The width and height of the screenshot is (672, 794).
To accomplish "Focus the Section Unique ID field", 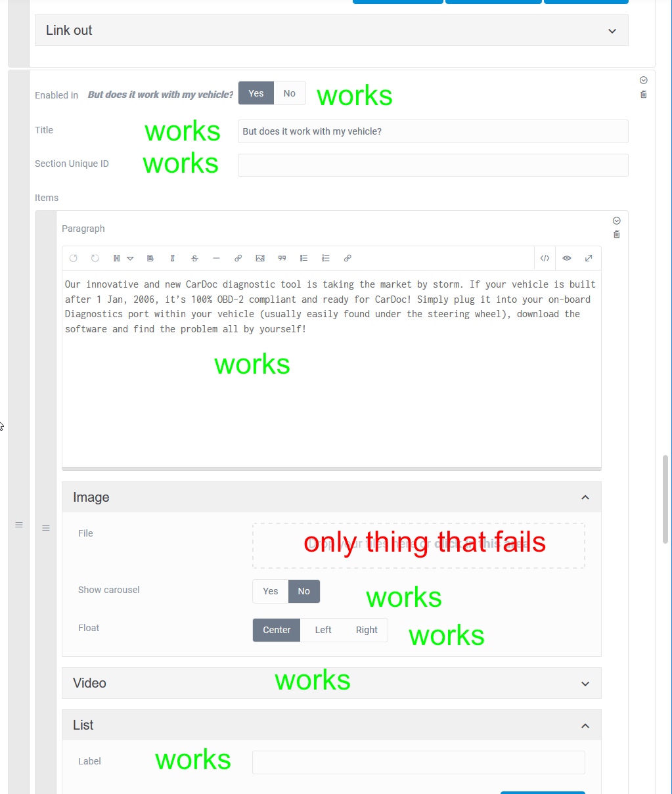I will point(433,165).
